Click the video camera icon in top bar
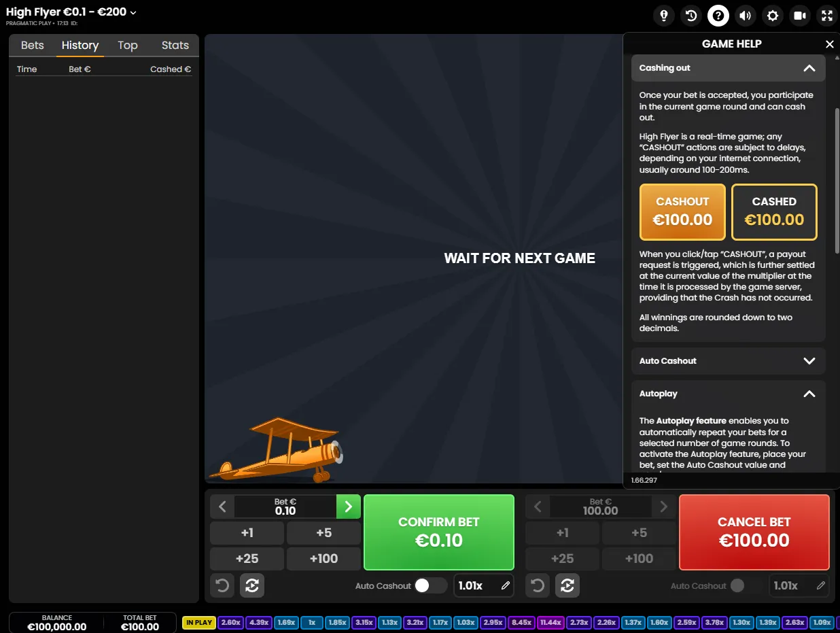The height and width of the screenshot is (633, 840). point(800,16)
